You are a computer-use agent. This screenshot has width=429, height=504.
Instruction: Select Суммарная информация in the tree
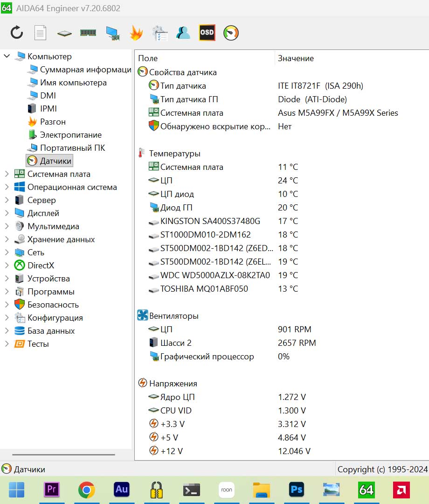pyautogui.click(x=79, y=70)
